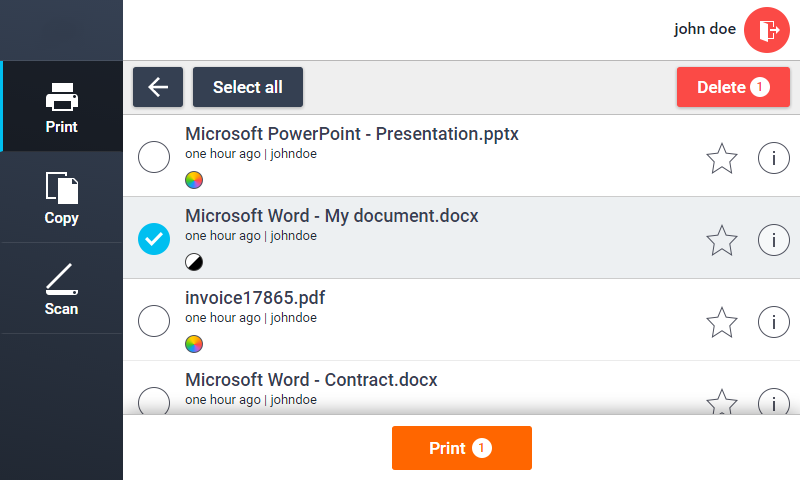Star the PowerPoint Presentation.pptx job
The image size is (800, 480).
tap(721, 158)
